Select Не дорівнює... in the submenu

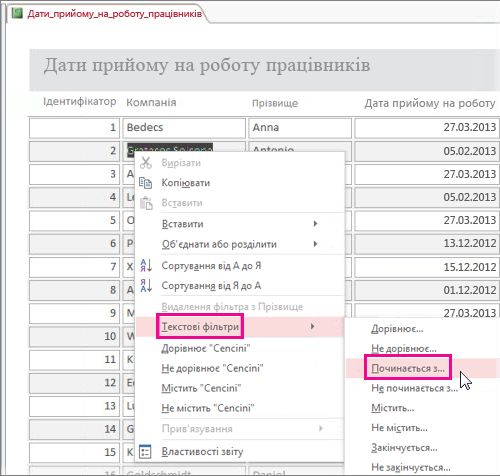point(404,349)
